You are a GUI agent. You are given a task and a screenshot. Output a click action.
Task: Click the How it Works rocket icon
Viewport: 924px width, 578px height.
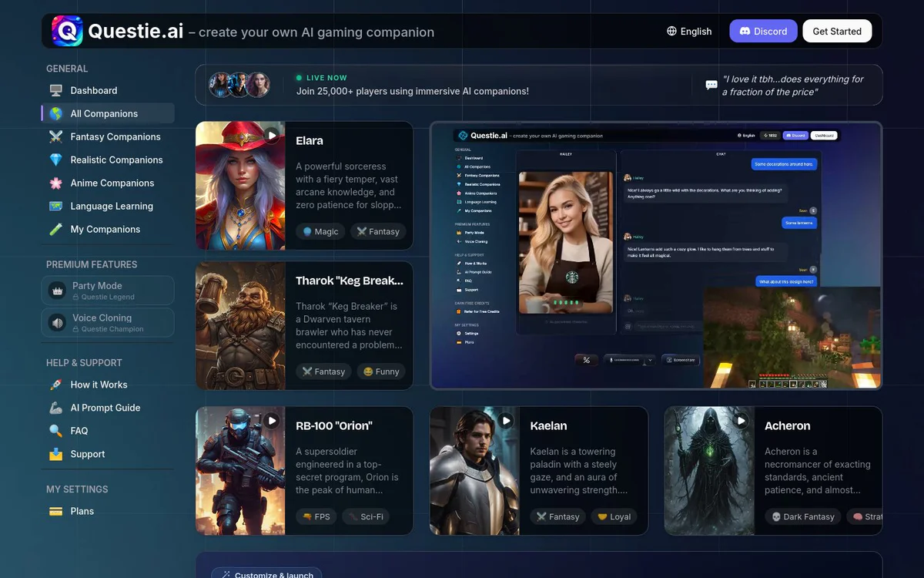point(56,385)
